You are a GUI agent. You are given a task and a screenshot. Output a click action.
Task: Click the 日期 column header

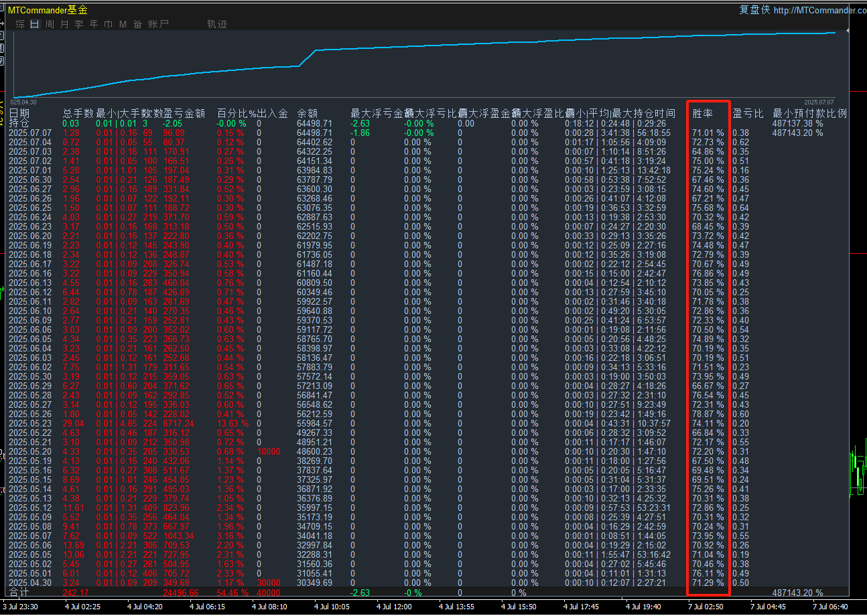pyautogui.click(x=19, y=114)
